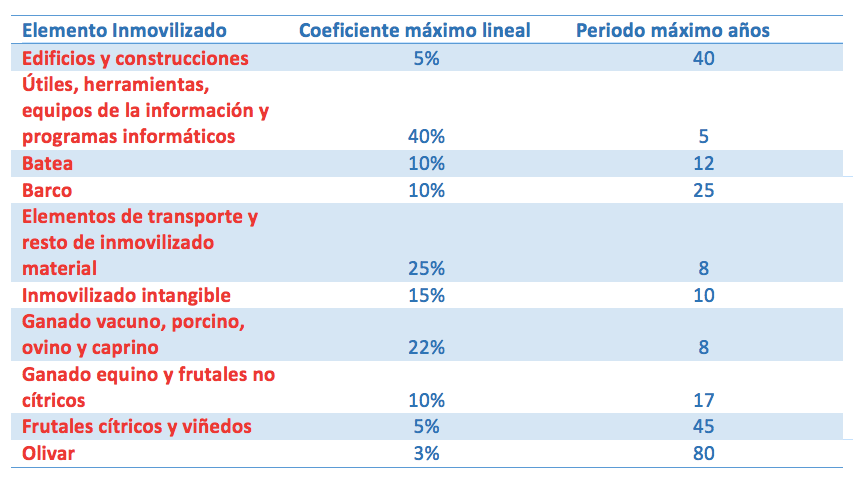Viewport: 853px width, 478px height.
Task: Click the 'Elemento Inmovilizado' column header
Action: click(x=124, y=30)
